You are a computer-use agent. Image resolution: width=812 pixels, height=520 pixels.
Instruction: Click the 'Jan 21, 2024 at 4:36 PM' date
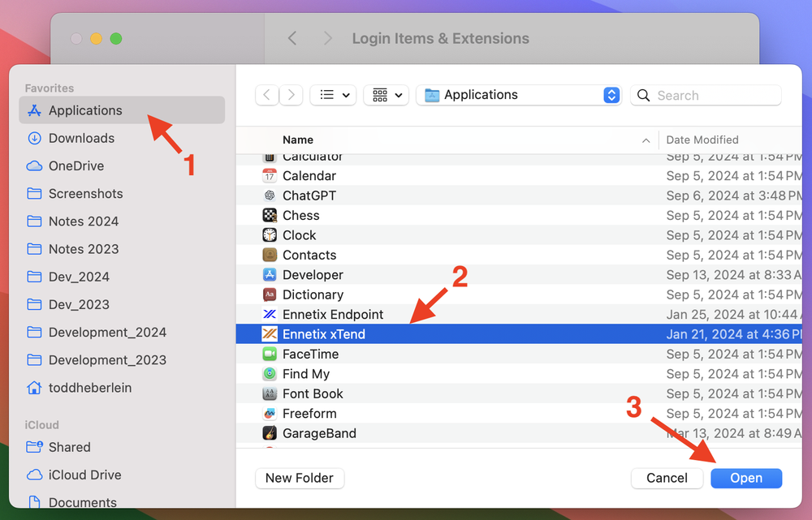(733, 334)
